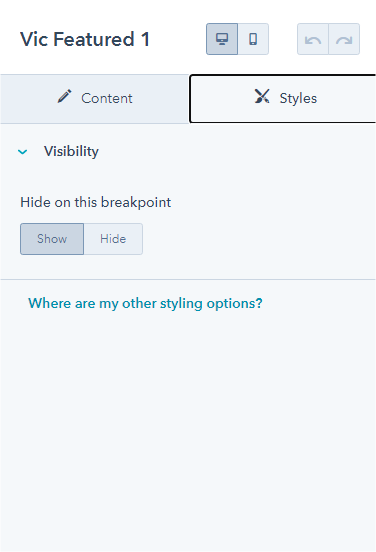This screenshot has height=552, width=376.
Task: Click the undo arrow icon
Action: [313, 39]
